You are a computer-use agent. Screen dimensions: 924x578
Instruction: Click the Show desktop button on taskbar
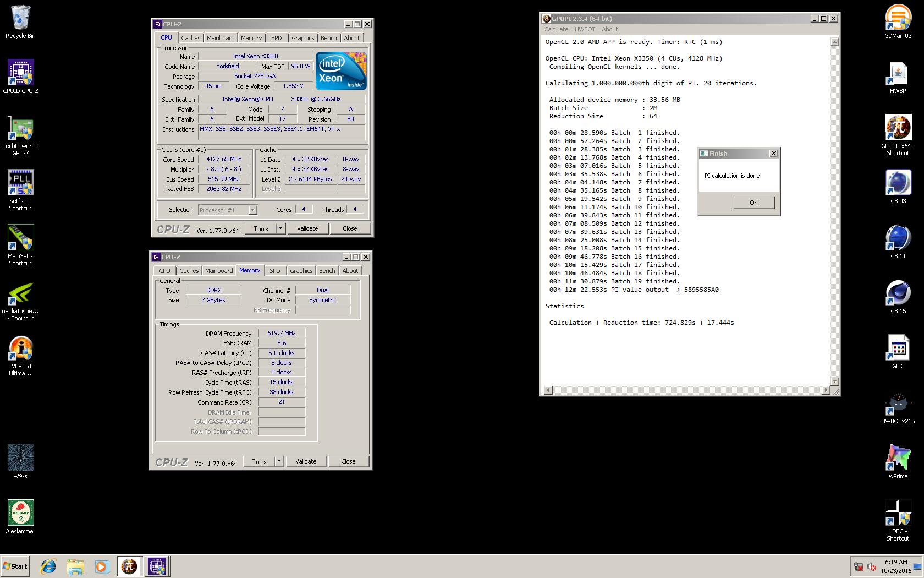point(916,566)
